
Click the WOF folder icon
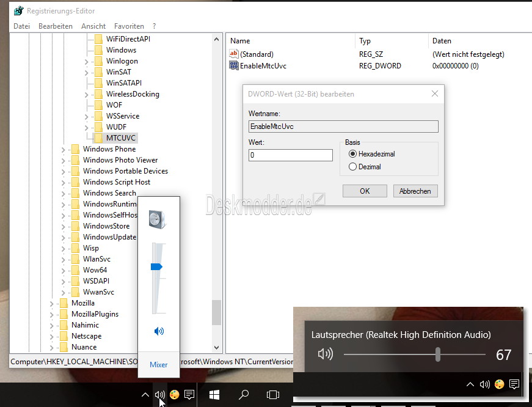tap(98, 105)
